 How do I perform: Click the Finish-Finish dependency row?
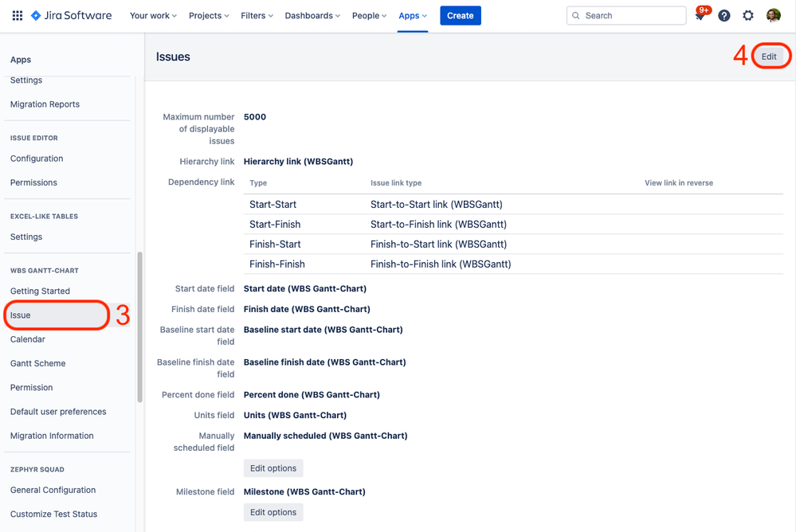tap(513, 264)
